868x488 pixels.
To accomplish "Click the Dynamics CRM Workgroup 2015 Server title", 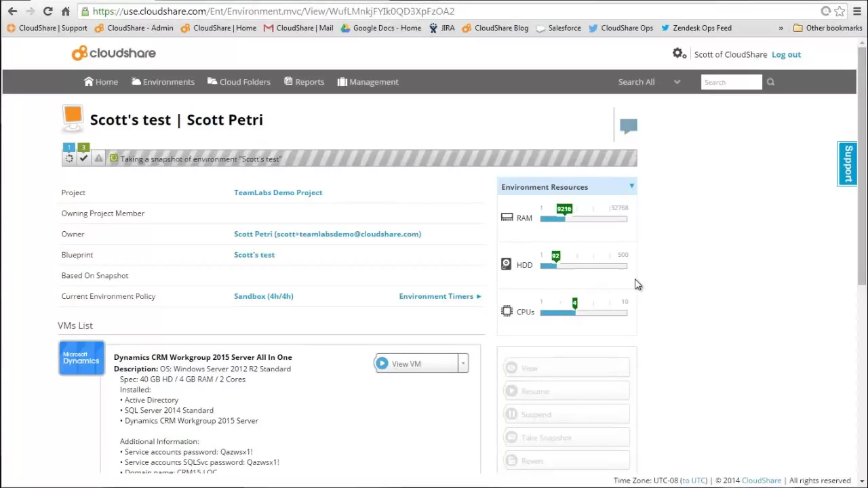I will pyautogui.click(x=203, y=357).
